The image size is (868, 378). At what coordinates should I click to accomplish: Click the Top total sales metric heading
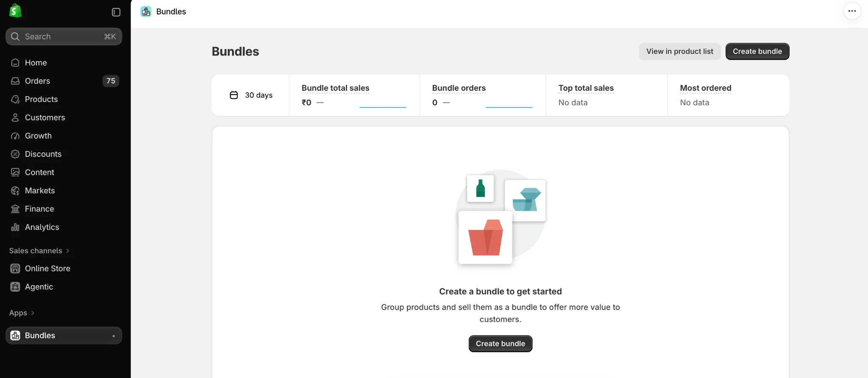point(586,88)
